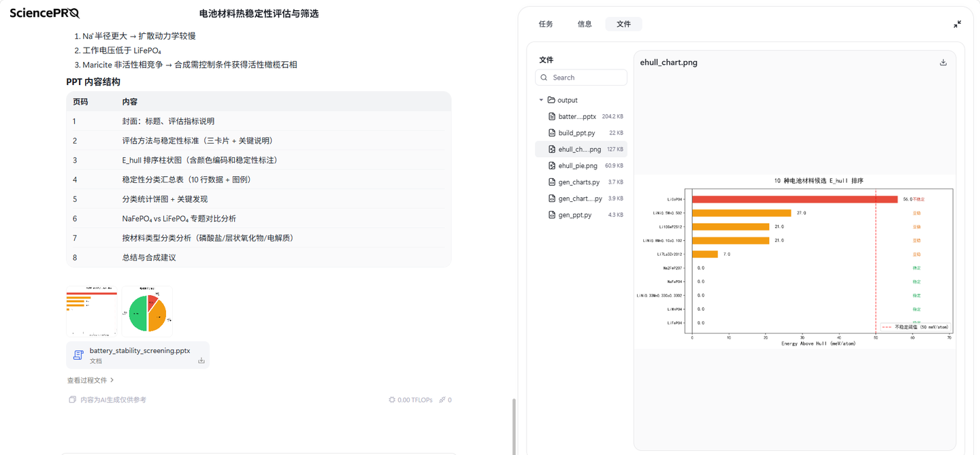
Task: Click the code file icon of build_ppt.py
Action: (x=552, y=133)
